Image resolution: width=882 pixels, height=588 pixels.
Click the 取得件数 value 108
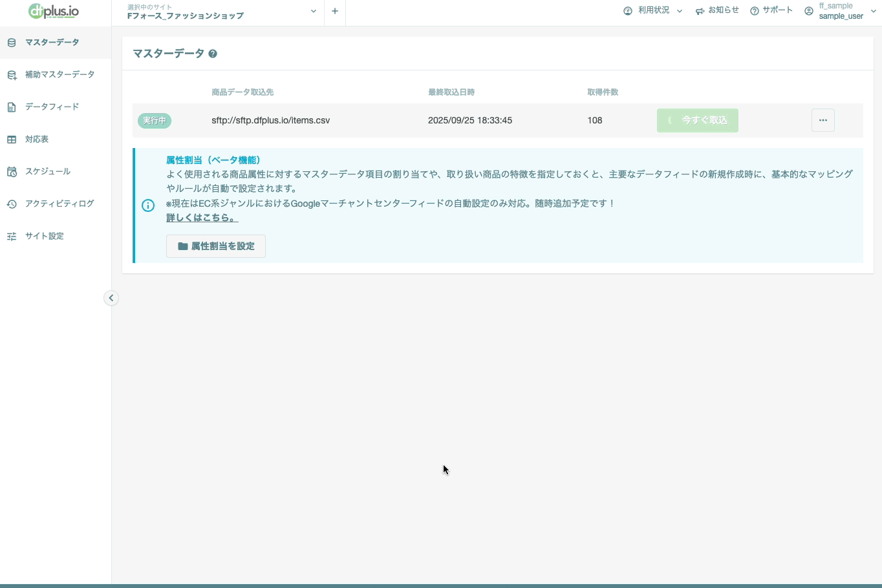pos(595,120)
